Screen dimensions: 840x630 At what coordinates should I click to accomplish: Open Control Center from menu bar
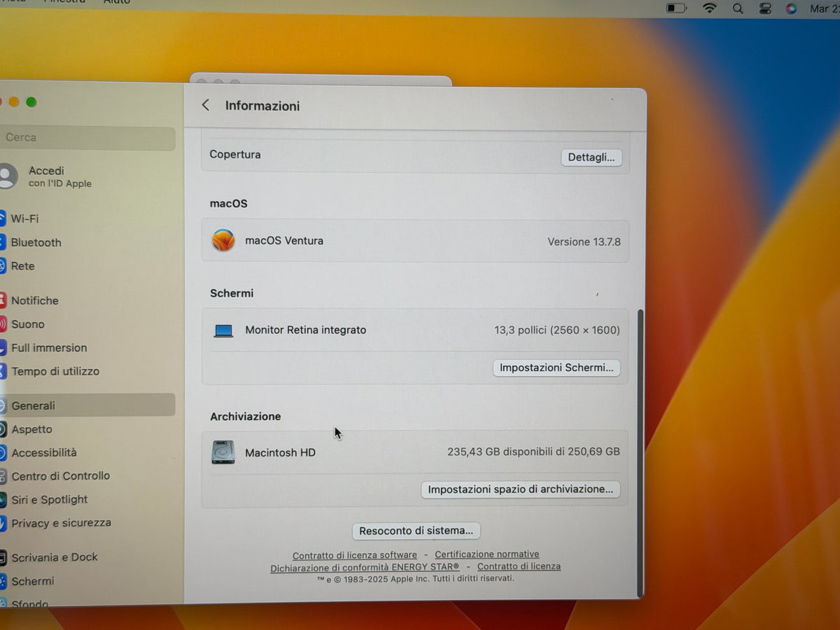coord(765,8)
